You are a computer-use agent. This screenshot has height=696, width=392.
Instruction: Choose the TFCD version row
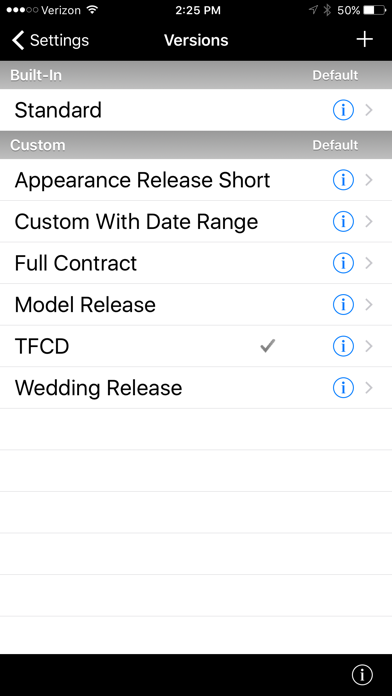[196, 346]
